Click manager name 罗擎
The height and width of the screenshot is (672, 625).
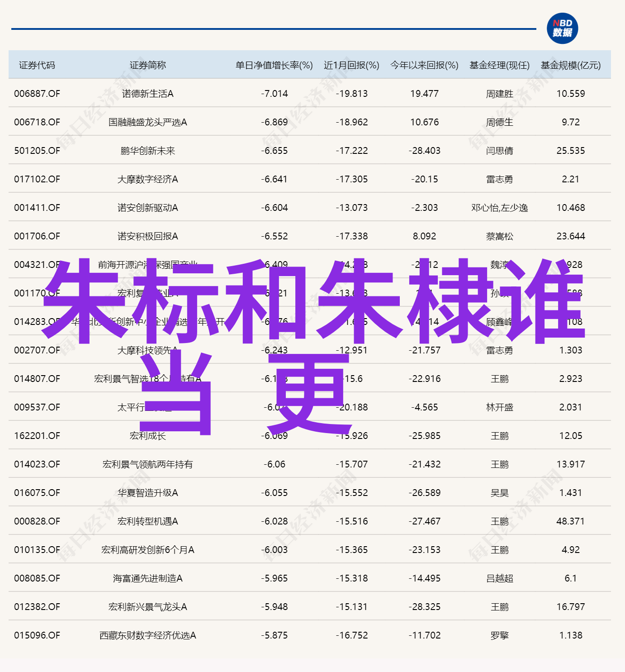[x=500, y=635]
